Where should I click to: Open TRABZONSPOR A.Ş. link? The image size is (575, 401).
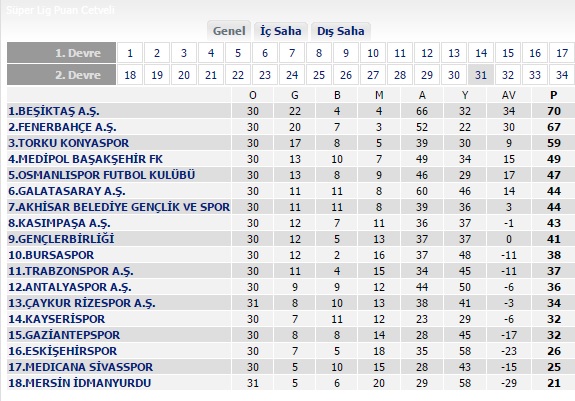(71, 271)
